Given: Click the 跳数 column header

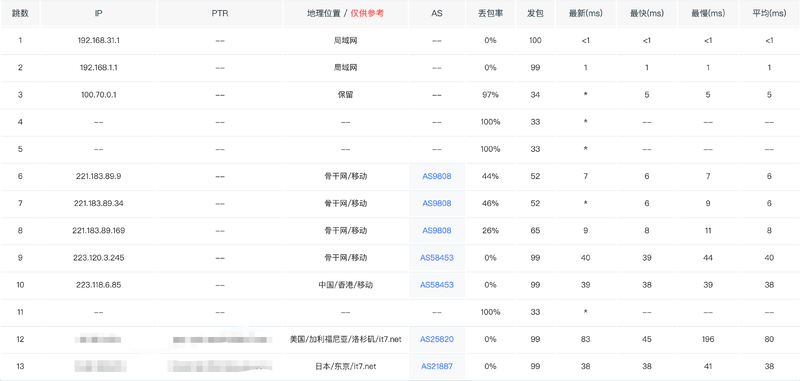Looking at the screenshot, I should (20, 14).
